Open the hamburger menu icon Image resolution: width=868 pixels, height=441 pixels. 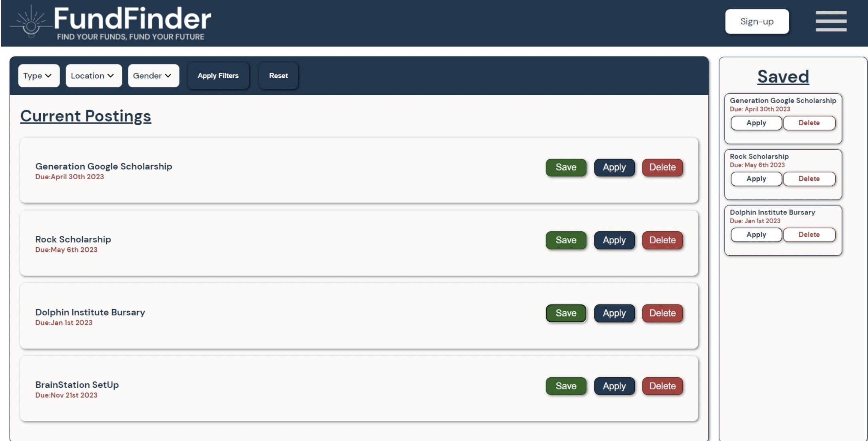tap(831, 21)
